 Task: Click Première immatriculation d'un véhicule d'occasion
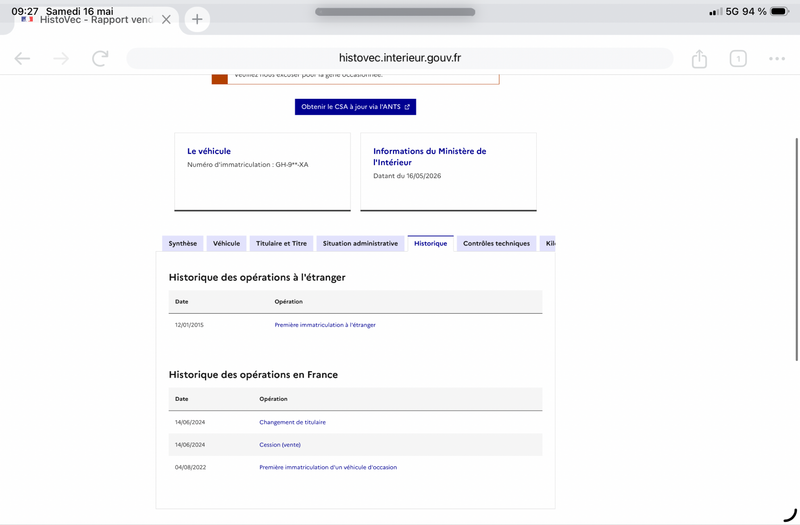click(328, 467)
